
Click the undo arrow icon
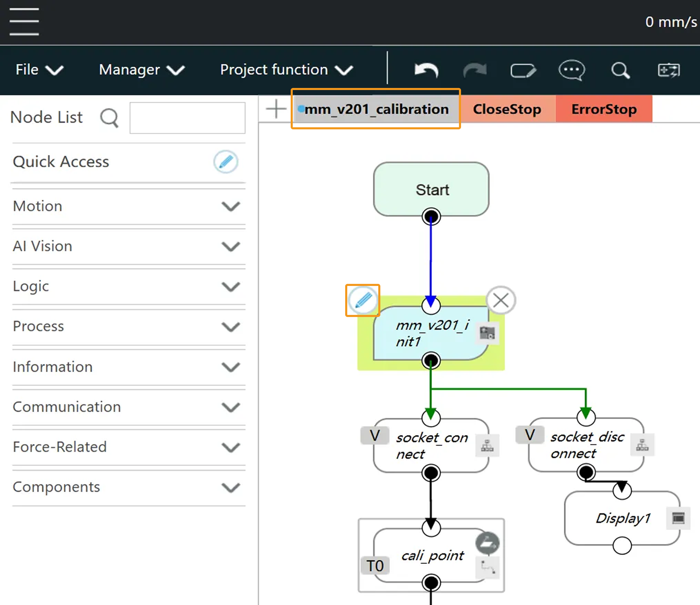tap(426, 70)
